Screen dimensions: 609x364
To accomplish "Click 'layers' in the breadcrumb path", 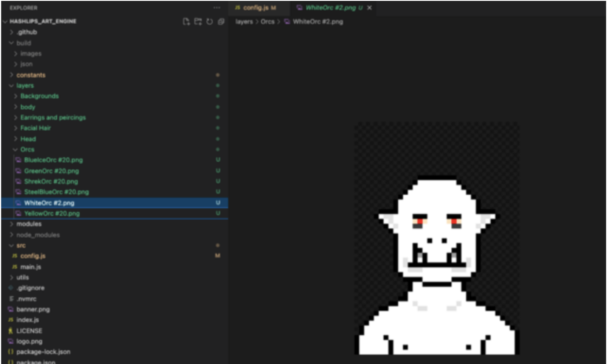I will click(244, 21).
